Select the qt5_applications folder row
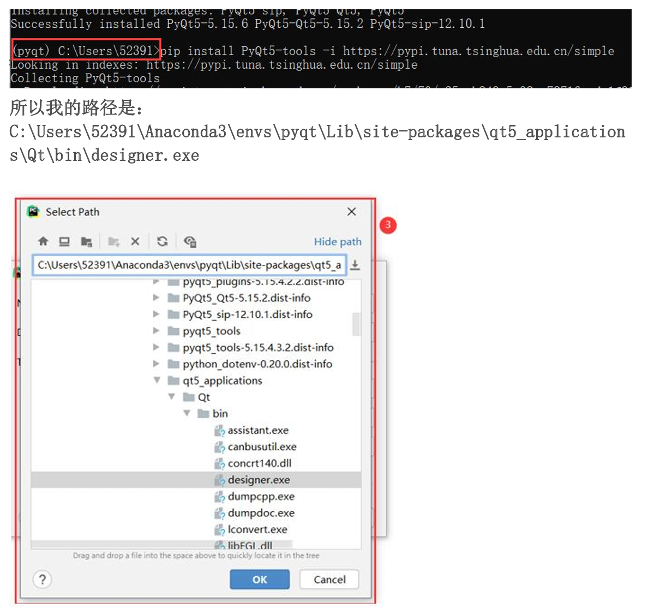The image size is (672, 616). [x=196, y=381]
